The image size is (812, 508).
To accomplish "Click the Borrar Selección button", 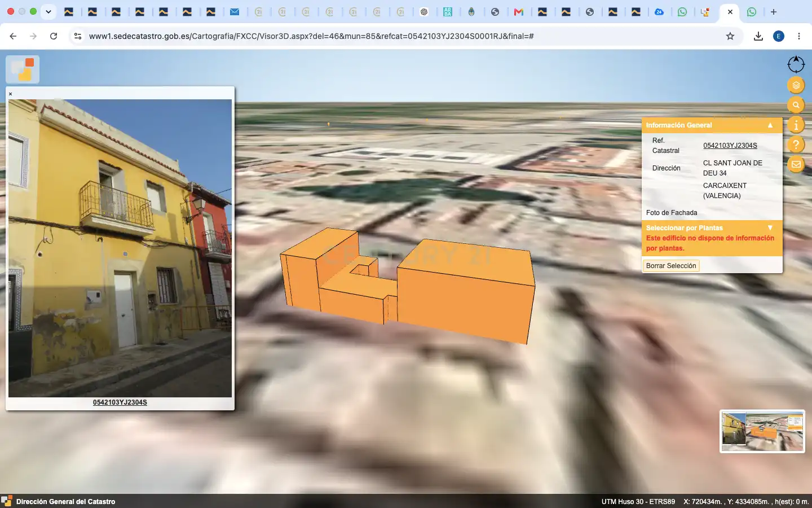I will click(x=671, y=266).
